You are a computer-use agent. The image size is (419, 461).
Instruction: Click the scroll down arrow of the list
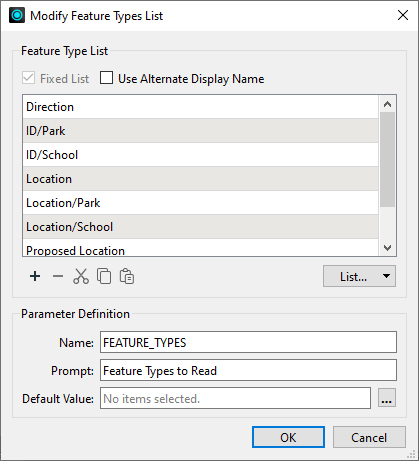[387, 248]
